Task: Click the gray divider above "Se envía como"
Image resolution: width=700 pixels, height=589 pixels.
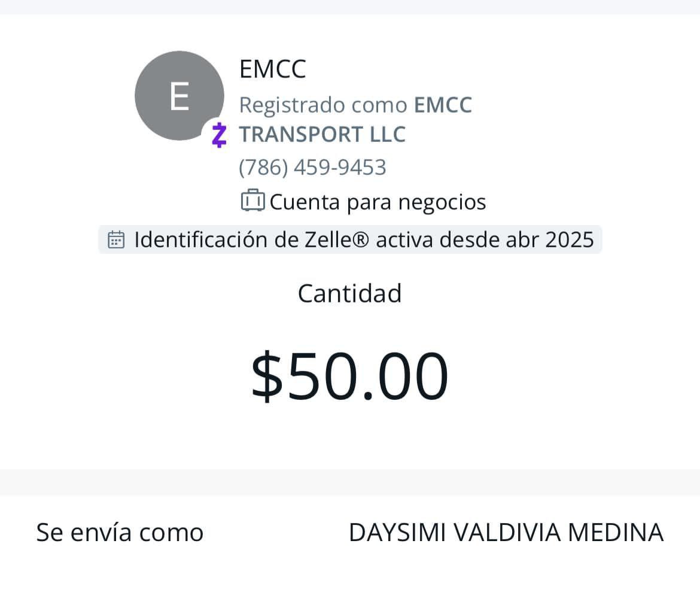Action: (x=350, y=482)
